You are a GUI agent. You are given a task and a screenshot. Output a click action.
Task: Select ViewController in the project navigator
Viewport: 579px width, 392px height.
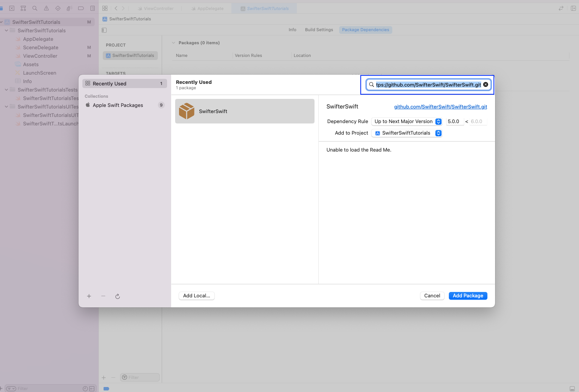click(x=40, y=56)
